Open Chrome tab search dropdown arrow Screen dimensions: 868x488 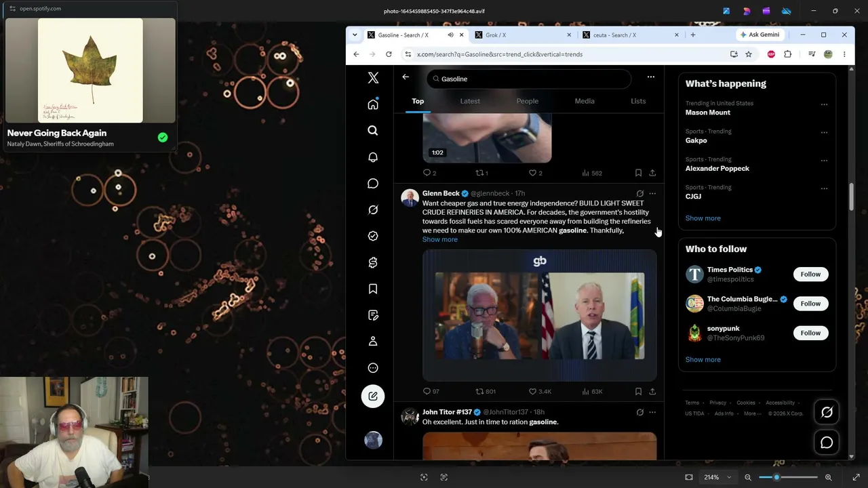(355, 35)
